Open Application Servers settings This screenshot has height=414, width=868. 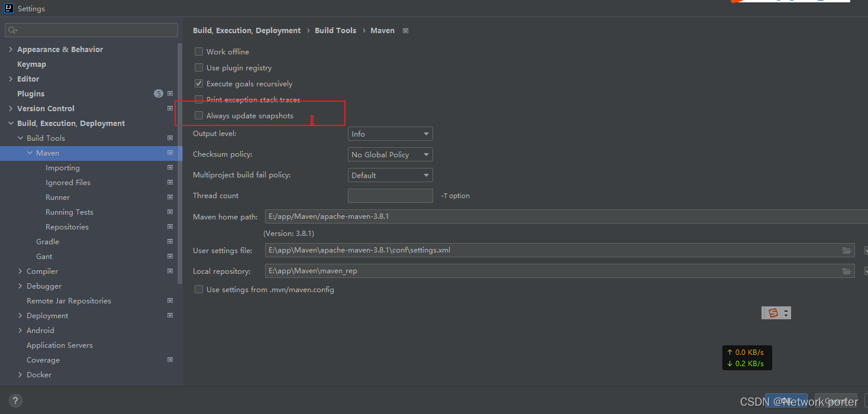point(59,345)
